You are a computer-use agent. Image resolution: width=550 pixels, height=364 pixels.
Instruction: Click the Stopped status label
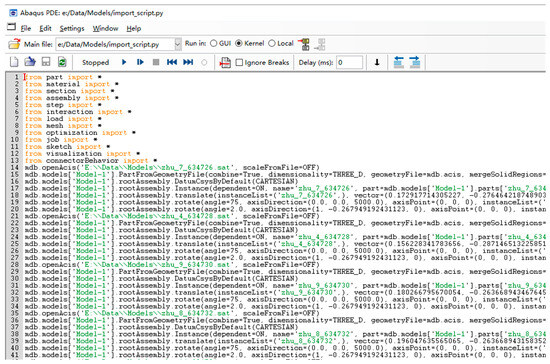tap(95, 62)
